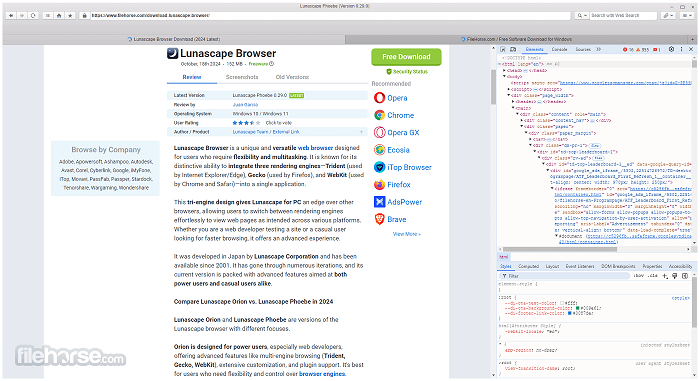Click the address bar URL field
This screenshot has width=700, height=381.
coord(330,15)
